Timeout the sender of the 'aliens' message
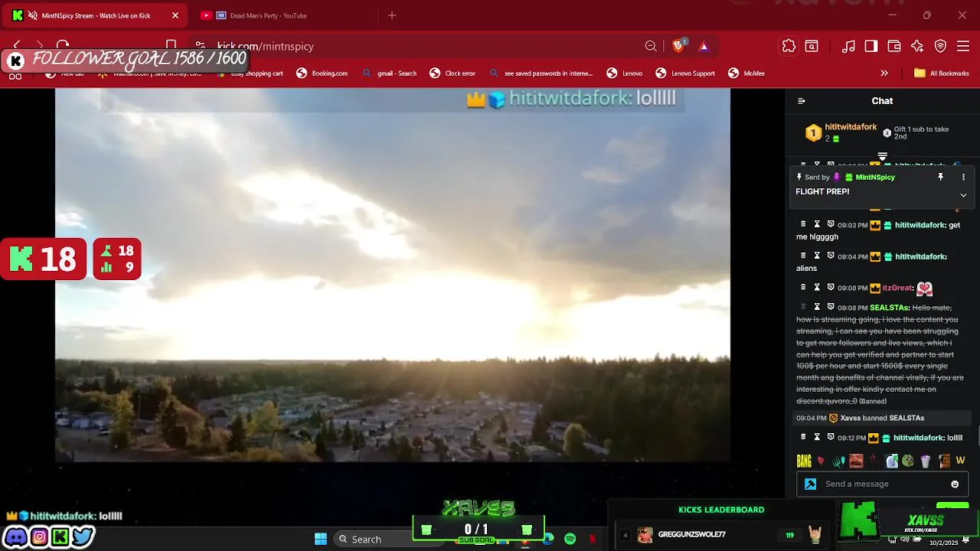The width and height of the screenshot is (980, 551). point(817,256)
